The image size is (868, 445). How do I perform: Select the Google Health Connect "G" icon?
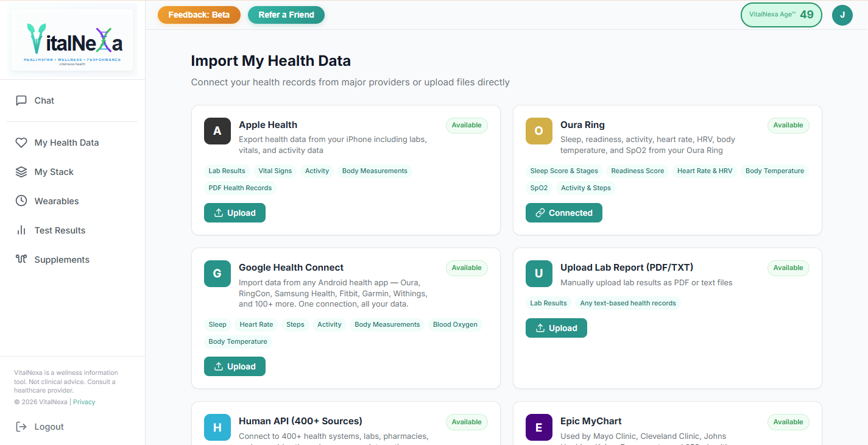[x=217, y=274]
